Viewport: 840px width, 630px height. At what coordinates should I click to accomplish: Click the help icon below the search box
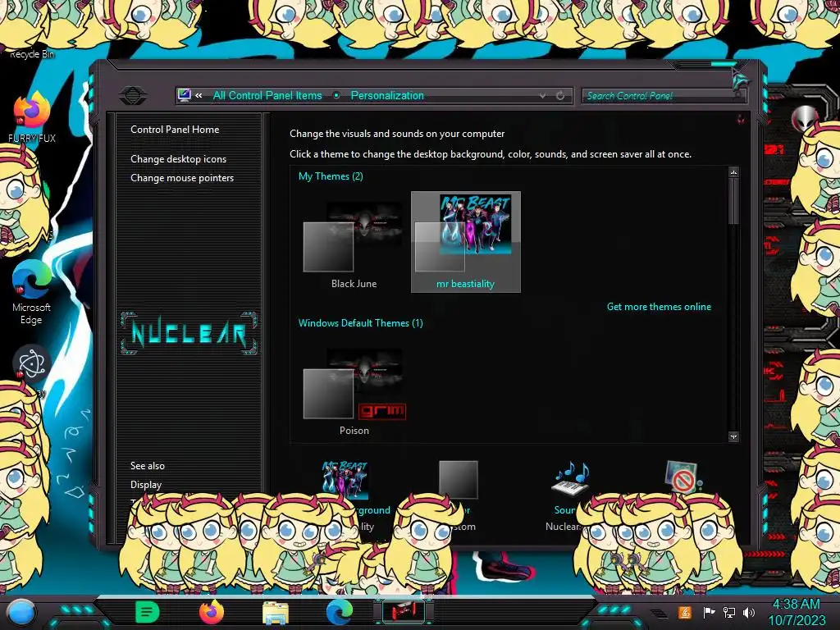tap(741, 119)
